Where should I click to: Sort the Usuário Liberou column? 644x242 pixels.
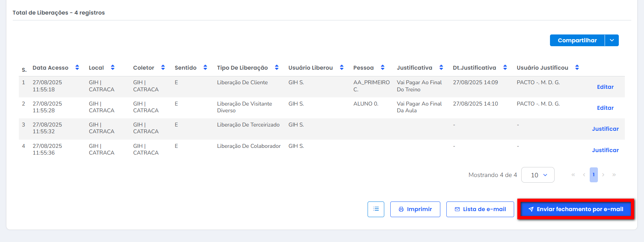[342, 68]
